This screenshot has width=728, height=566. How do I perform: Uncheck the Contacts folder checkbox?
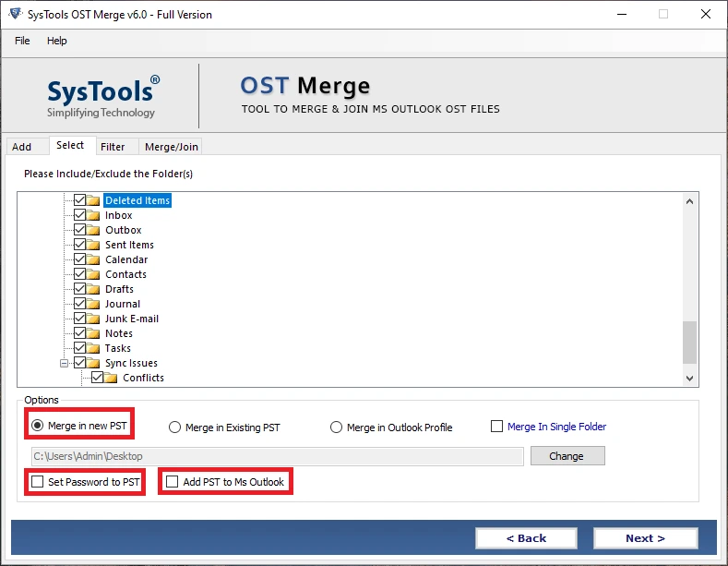(x=80, y=274)
